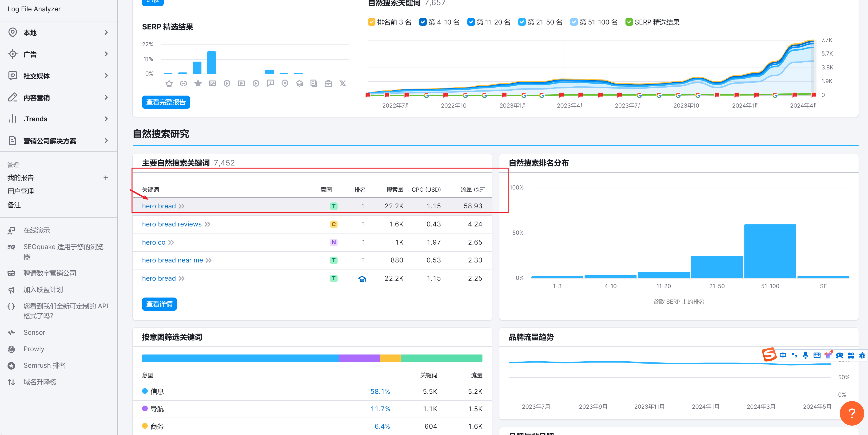Click the star icon under SERP chart
Screen dimensions: 868x435
[x=198, y=83]
